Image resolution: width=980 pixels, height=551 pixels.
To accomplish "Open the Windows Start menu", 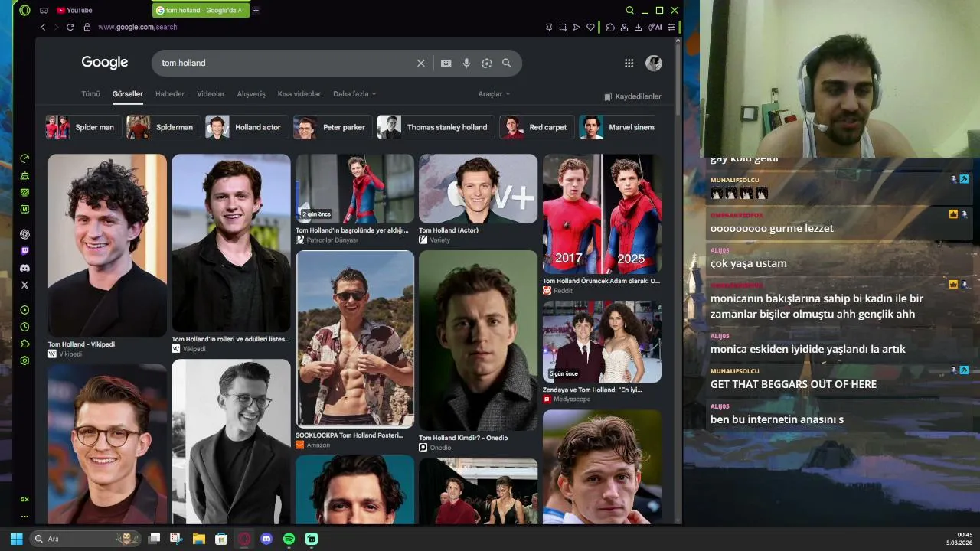I will tap(16, 539).
